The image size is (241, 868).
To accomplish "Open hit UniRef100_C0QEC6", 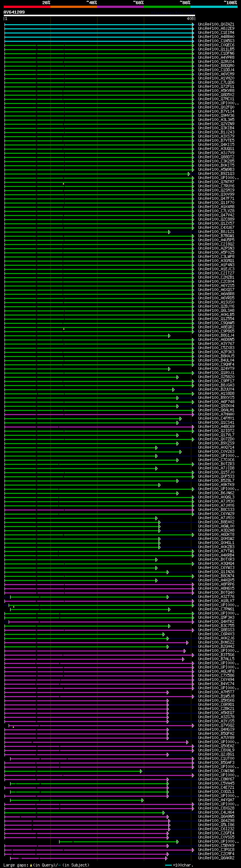I will pos(216,45).
